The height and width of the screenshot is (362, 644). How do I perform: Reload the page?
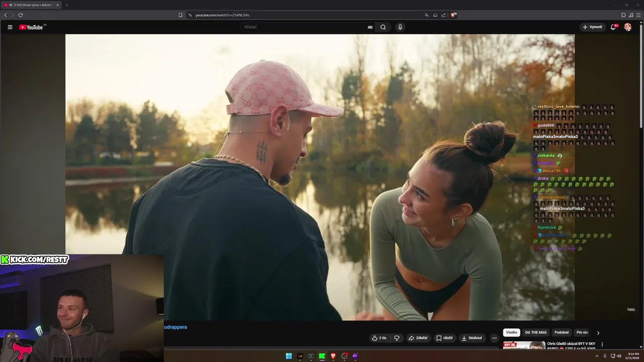point(21,15)
